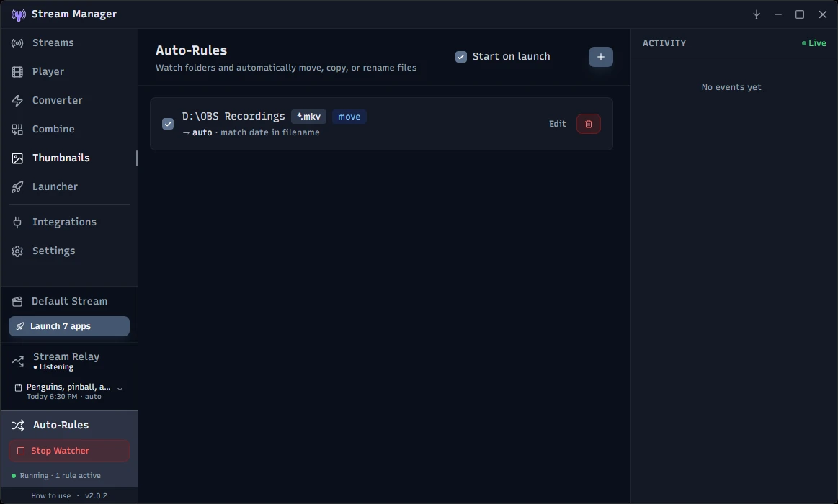Click the Stop Watcher button
The width and height of the screenshot is (838, 504).
tap(69, 451)
